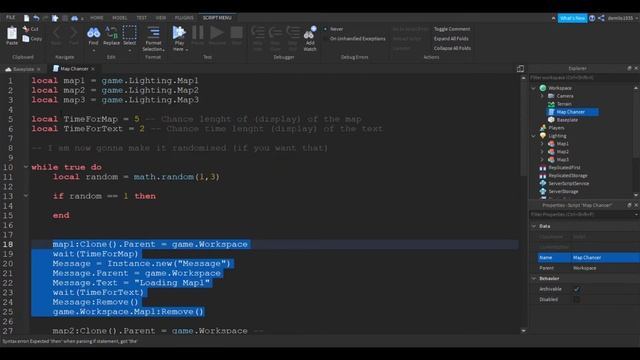Toggle the Disabled checkbox
Viewport: 640px width, 360px height.
577,300
